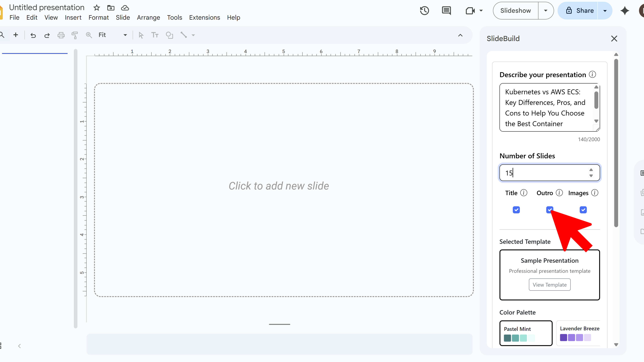644x362 pixels.
Task: Collapse filmstrip with left chevron
Action: (19, 346)
